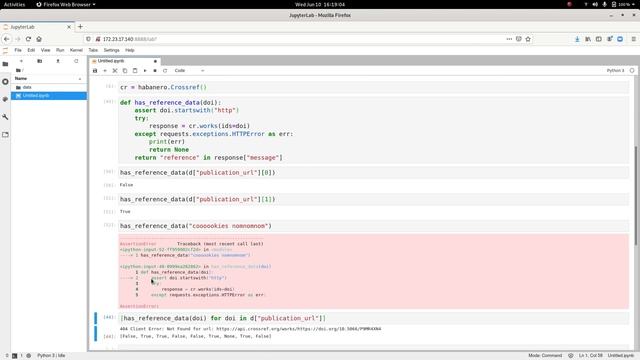Sort files by the Name column header
640x360 pixels.
click(x=48, y=78)
